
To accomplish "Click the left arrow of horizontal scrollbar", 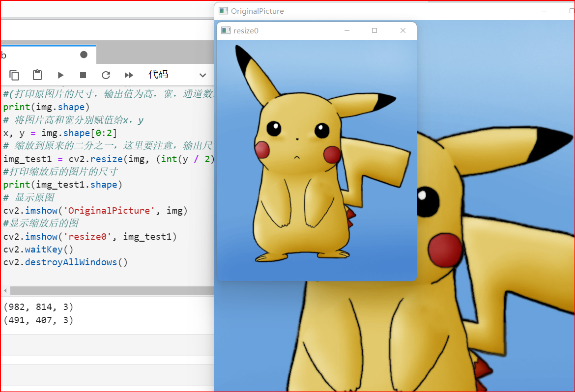I will tap(5, 290).
